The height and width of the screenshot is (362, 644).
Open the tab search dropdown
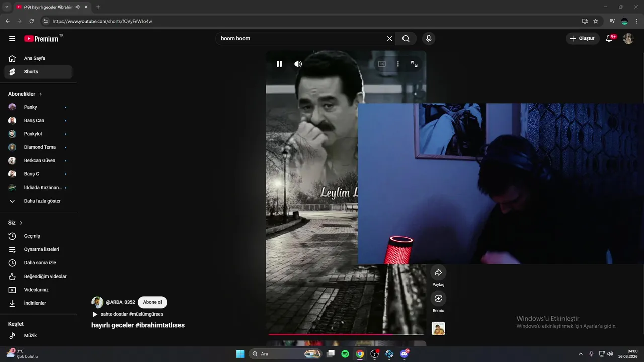pos(7,7)
